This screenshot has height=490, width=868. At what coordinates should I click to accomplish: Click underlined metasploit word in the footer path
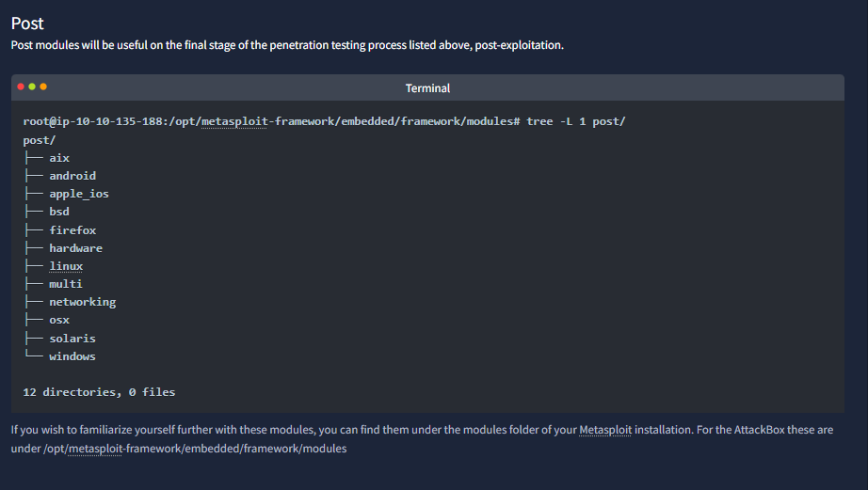click(x=95, y=449)
